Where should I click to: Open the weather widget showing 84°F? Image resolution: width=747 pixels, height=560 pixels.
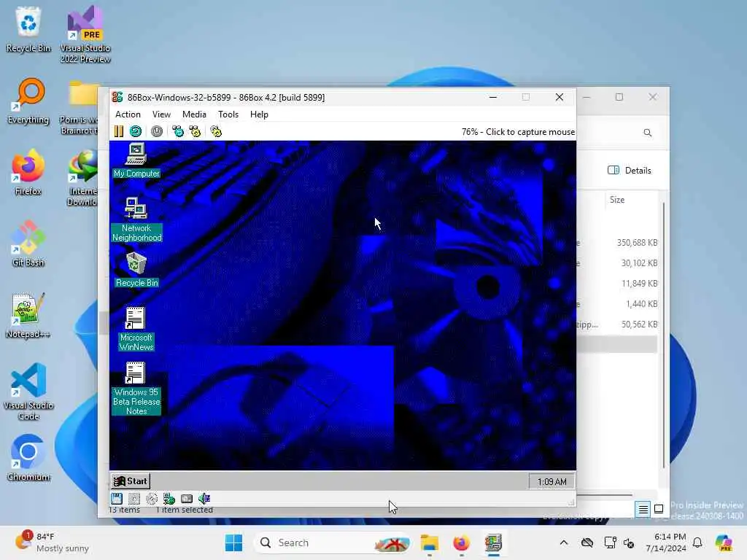point(52,542)
